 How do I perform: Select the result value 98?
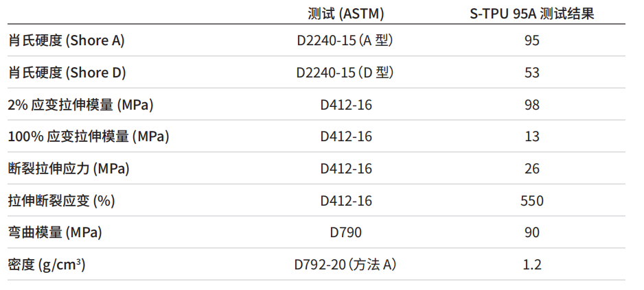(x=531, y=105)
